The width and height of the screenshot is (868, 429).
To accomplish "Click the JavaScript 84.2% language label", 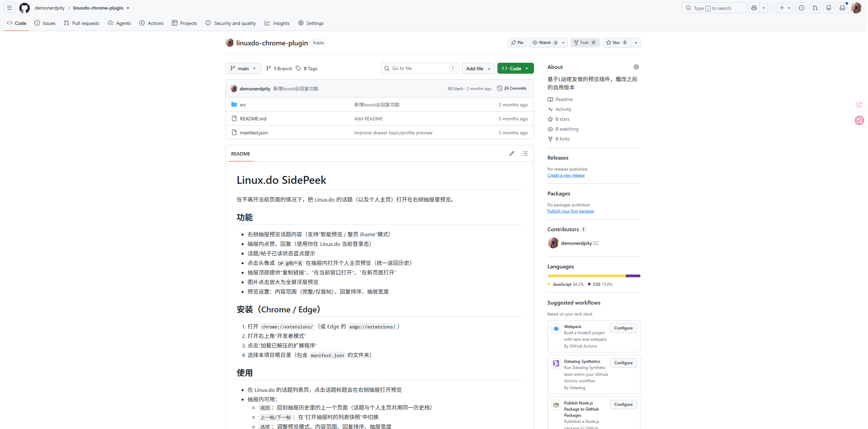I will click(566, 284).
